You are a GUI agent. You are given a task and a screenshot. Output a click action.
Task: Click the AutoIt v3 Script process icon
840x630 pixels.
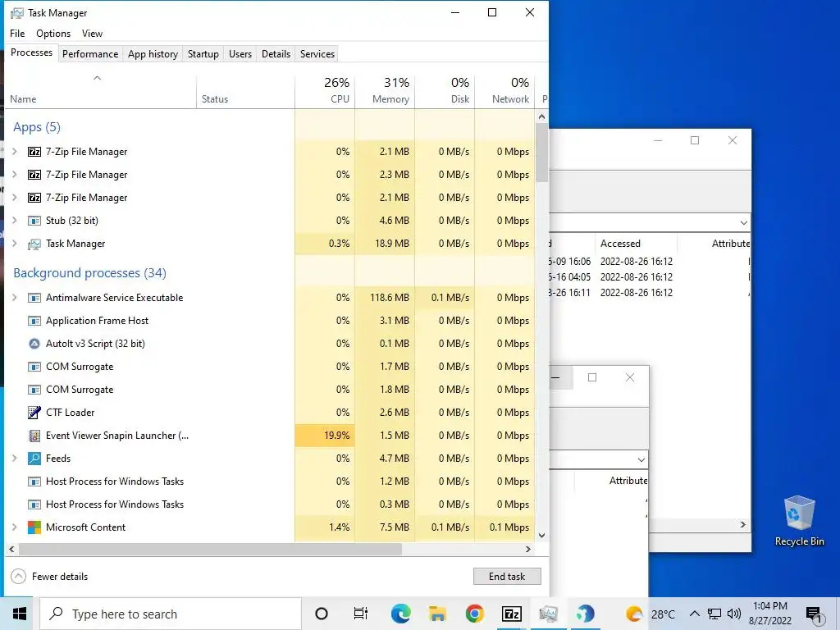coord(34,344)
